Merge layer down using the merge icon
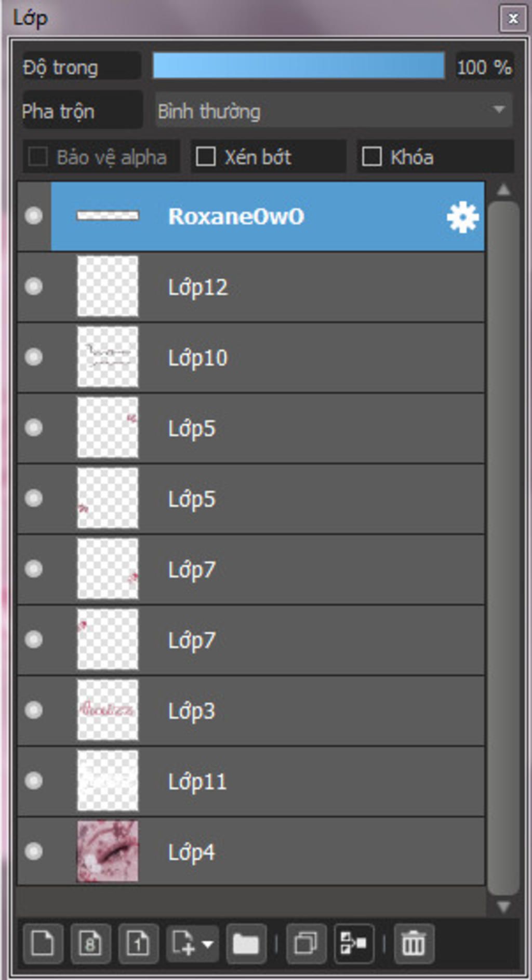This screenshot has height=980, width=532. 354,943
